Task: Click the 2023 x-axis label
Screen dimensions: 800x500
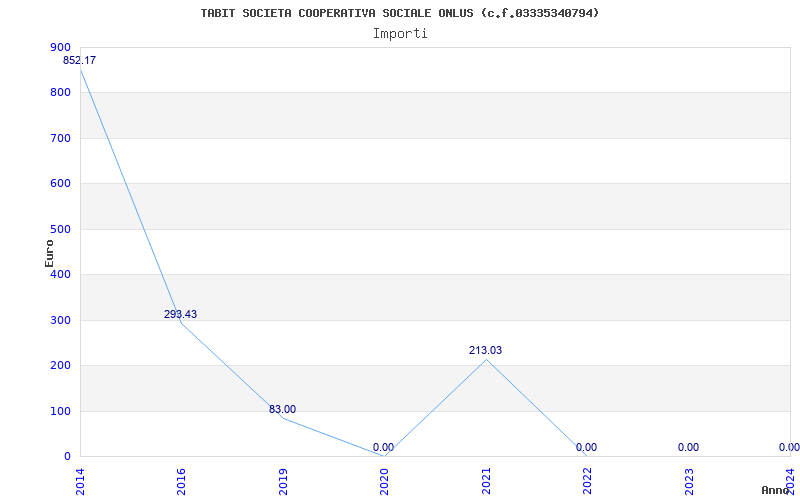Action: tap(689, 482)
